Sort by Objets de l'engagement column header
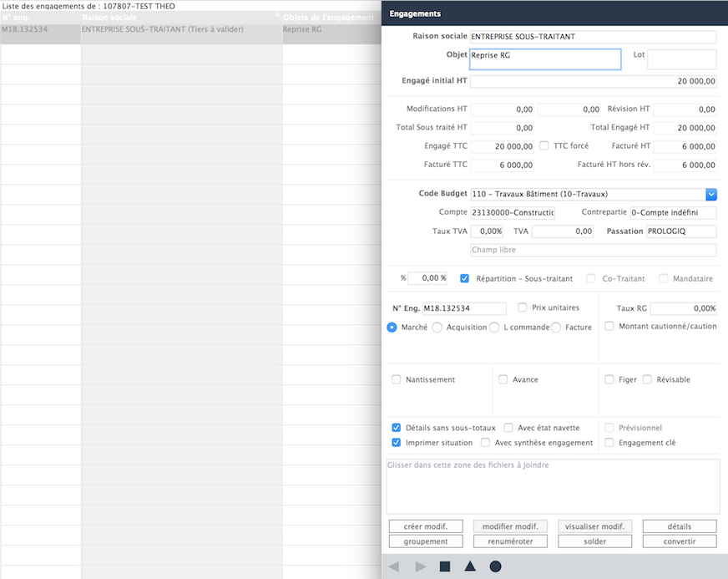 pyautogui.click(x=331, y=18)
